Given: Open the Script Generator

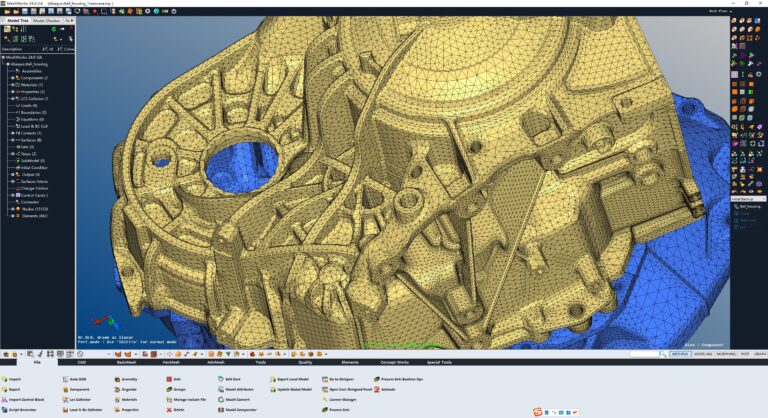Looking at the screenshot, I should click(x=19, y=410).
